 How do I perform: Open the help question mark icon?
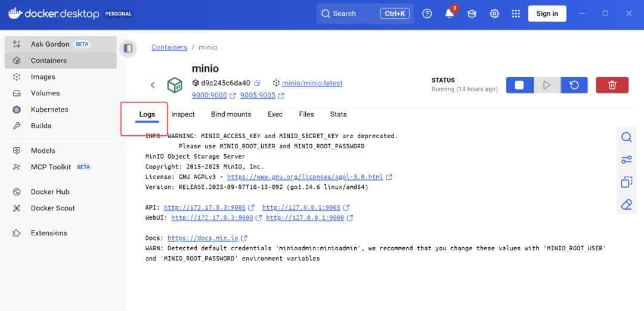(427, 14)
